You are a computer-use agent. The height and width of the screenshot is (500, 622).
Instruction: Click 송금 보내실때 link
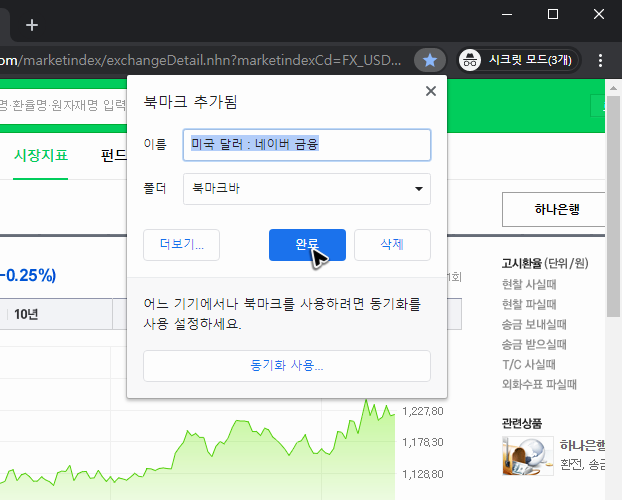[534, 325]
